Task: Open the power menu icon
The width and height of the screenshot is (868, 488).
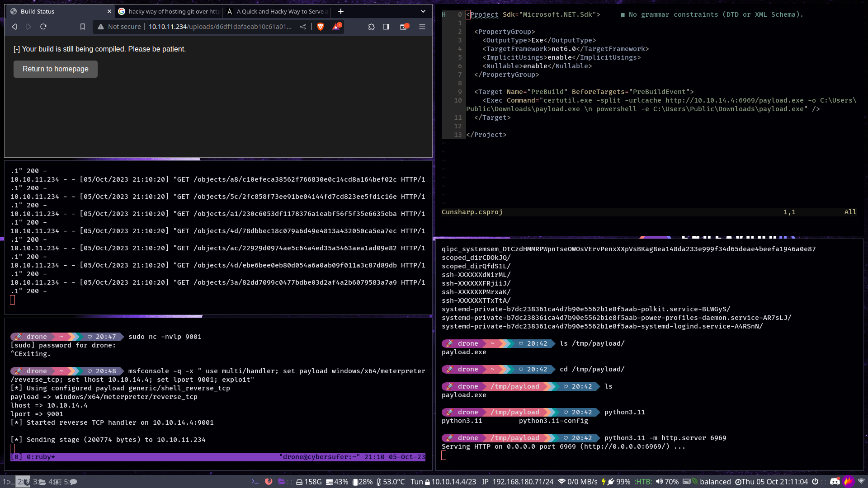Action: click(x=815, y=482)
